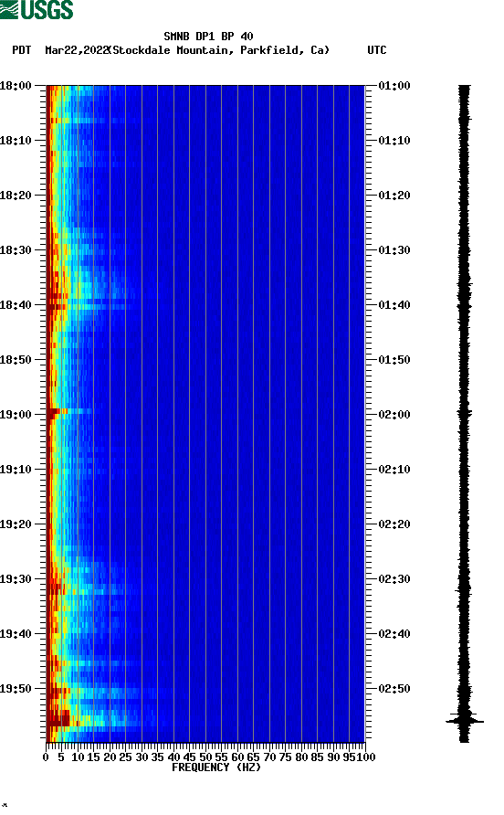Click '(Stockdale Mountain, Parkfield, Ca)' station text

click(x=219, y=50)
